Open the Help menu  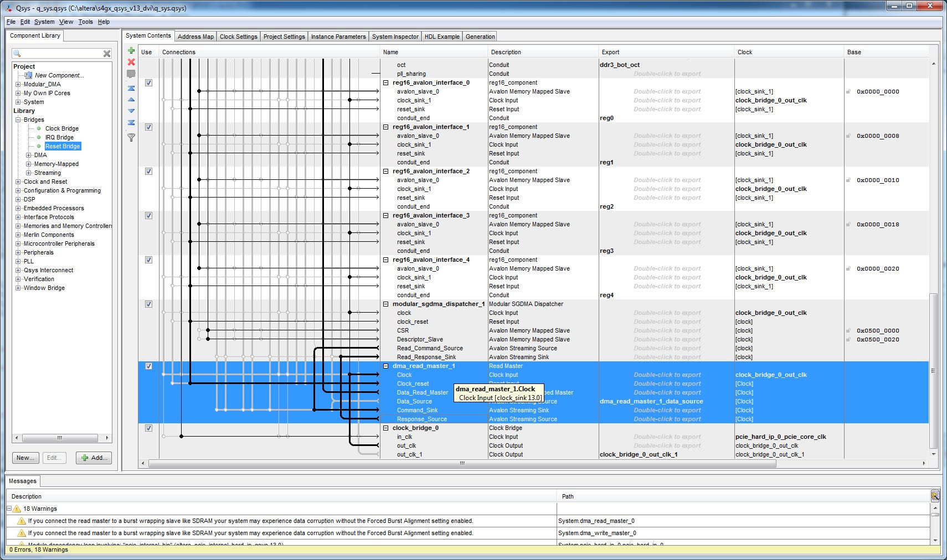pyautogui.click(x=104, y=22)
